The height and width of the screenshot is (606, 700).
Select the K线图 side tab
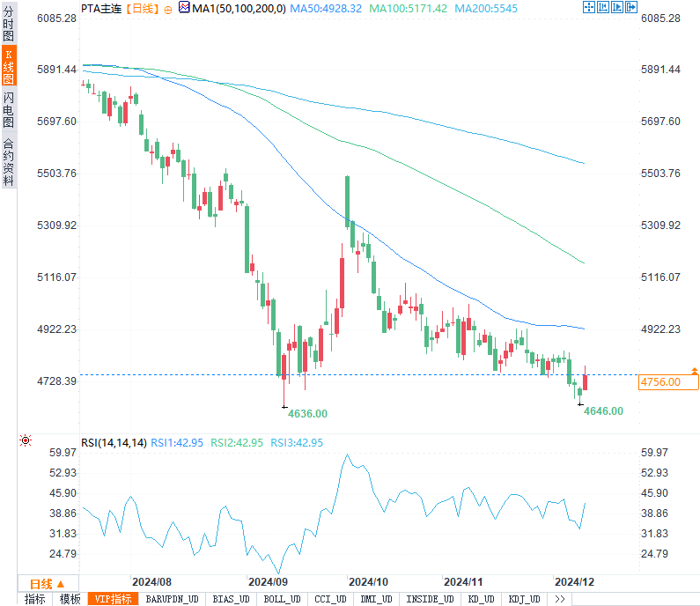[x=8, y=67]
